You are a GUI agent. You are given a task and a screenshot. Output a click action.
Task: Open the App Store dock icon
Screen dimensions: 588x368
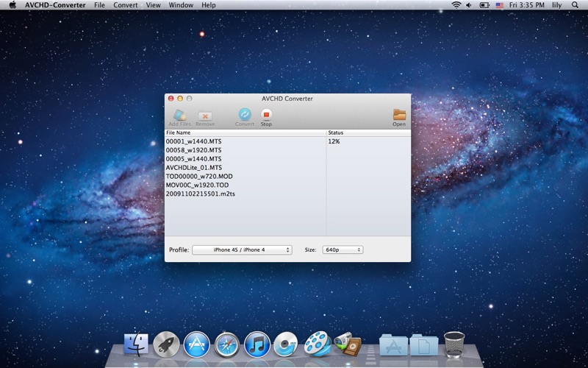tap(197, 344)
